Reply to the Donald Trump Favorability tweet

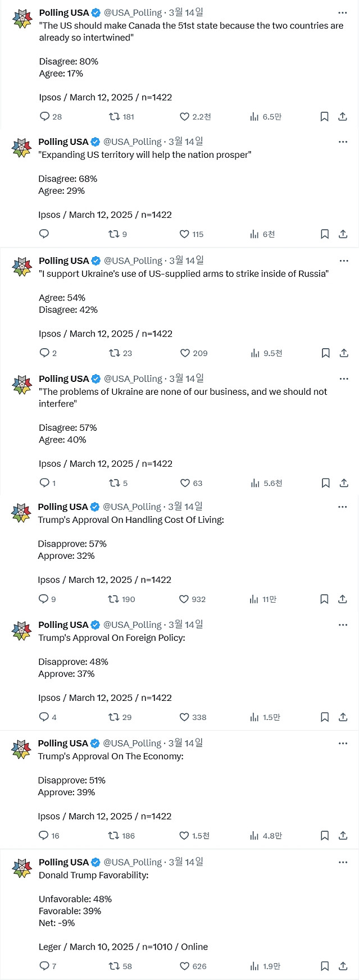tap(45, 966)
